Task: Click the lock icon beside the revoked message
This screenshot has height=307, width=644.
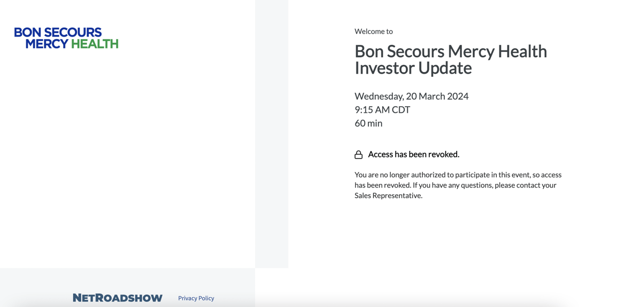Action: click(359, 155)
